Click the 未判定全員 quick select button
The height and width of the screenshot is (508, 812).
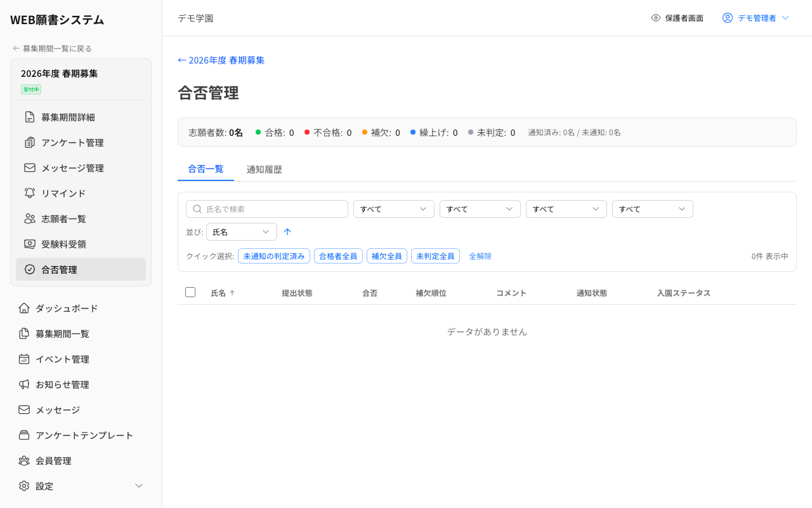(435, 256)
